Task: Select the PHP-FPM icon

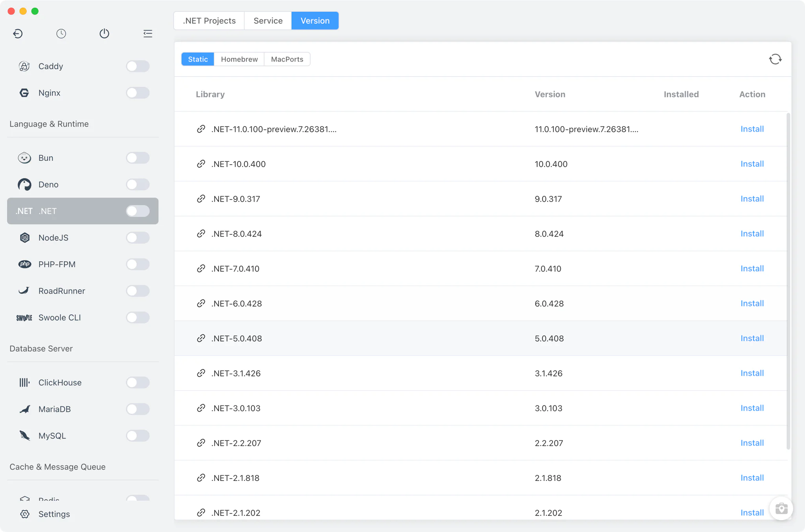Action: (x=24, y=264)
